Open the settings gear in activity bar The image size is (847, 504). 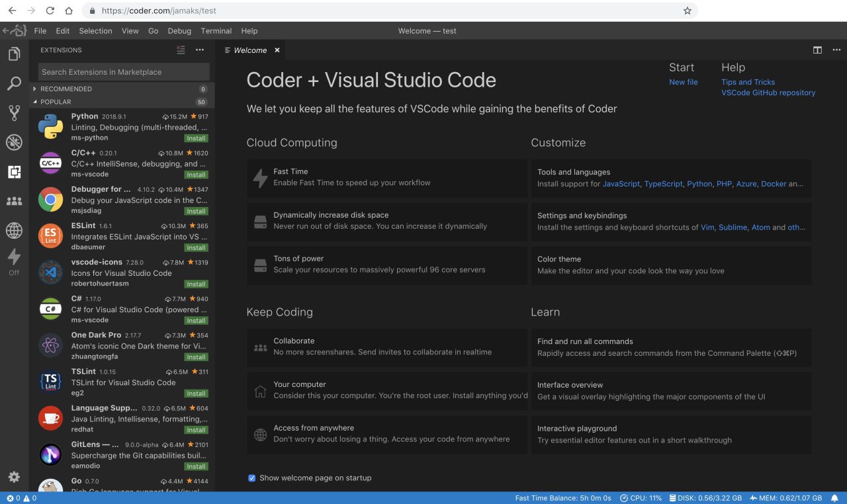click(14, 477)
